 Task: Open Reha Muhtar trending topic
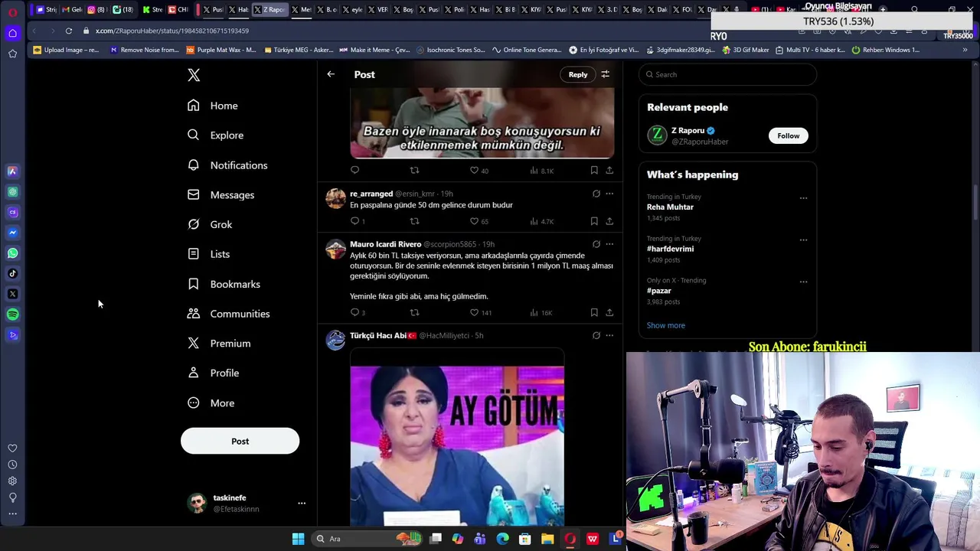pos(670,207)
